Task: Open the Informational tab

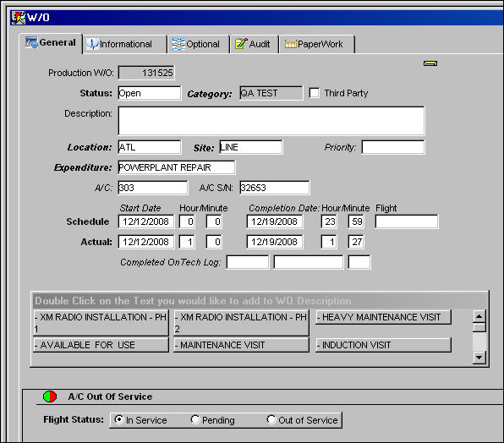Action: point(124,44)
